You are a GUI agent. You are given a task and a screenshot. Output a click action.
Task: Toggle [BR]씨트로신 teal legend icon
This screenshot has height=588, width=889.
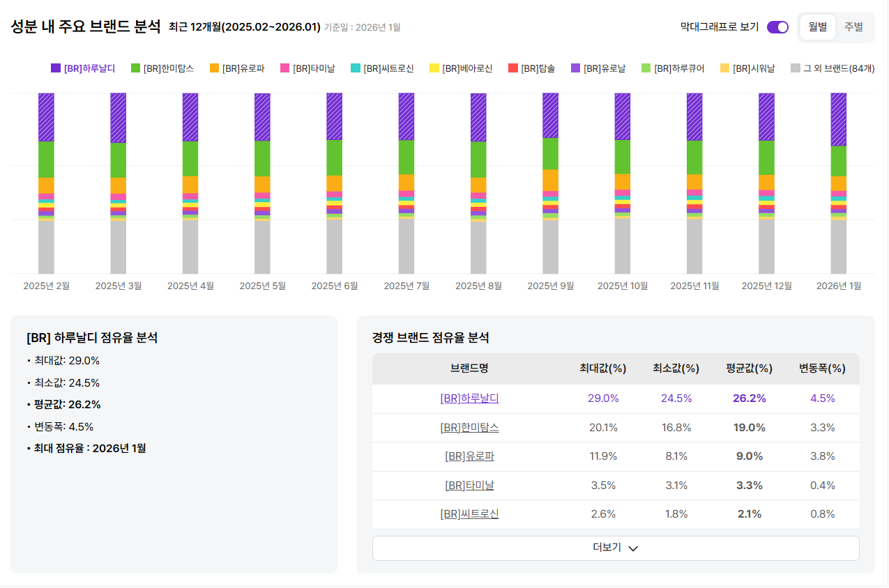[x=355, y=68]
